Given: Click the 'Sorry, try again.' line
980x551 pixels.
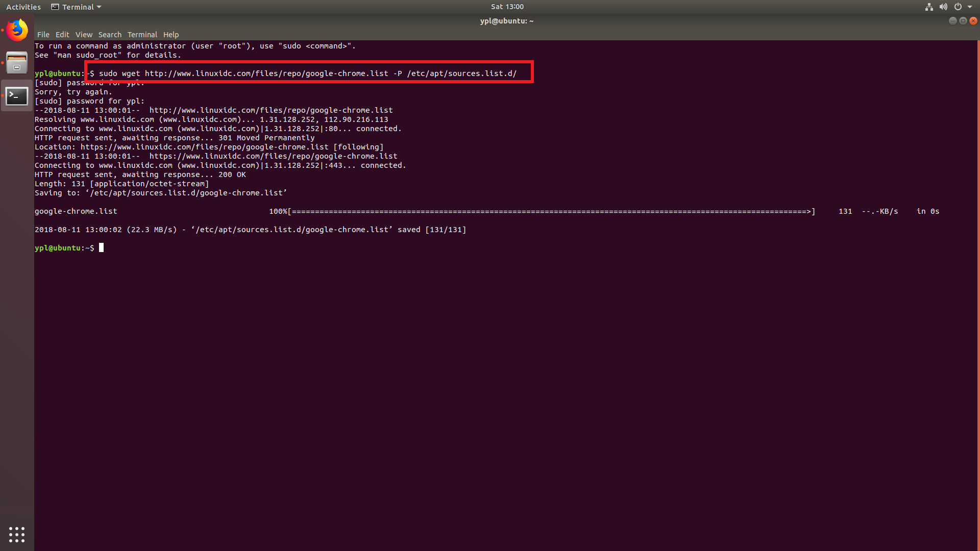Looking at the screenshot, I should (x=73, y=92).
